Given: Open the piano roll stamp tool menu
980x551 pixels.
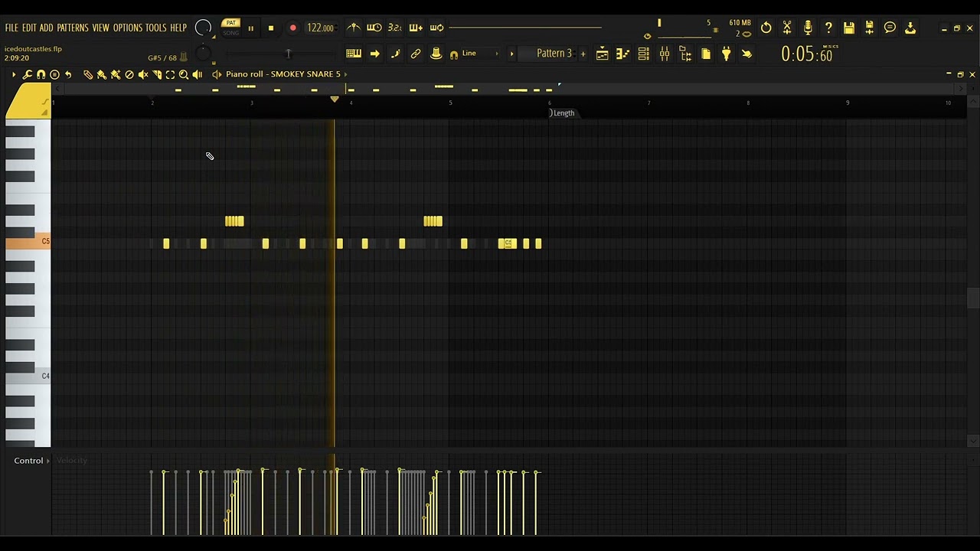Looking at the screenshot, I should (55, 74).
